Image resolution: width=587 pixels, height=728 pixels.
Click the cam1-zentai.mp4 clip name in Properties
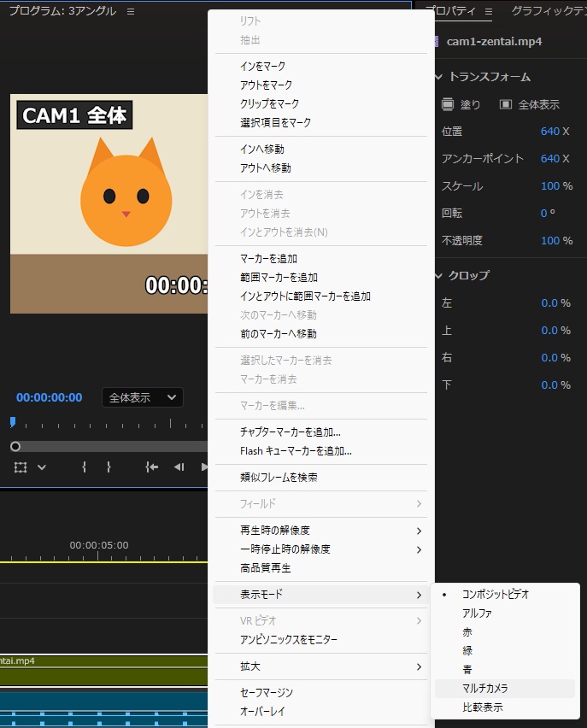coord(494,42)
